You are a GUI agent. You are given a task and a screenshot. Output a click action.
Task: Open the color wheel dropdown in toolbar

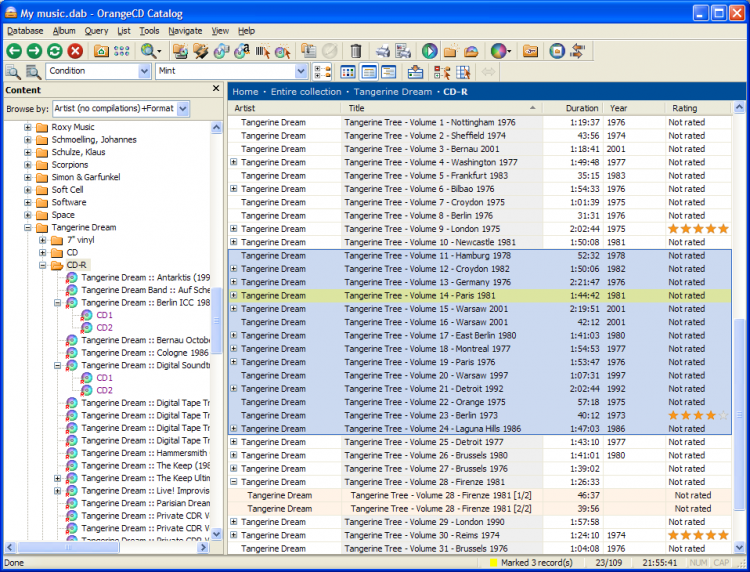[x=509, y=51]
